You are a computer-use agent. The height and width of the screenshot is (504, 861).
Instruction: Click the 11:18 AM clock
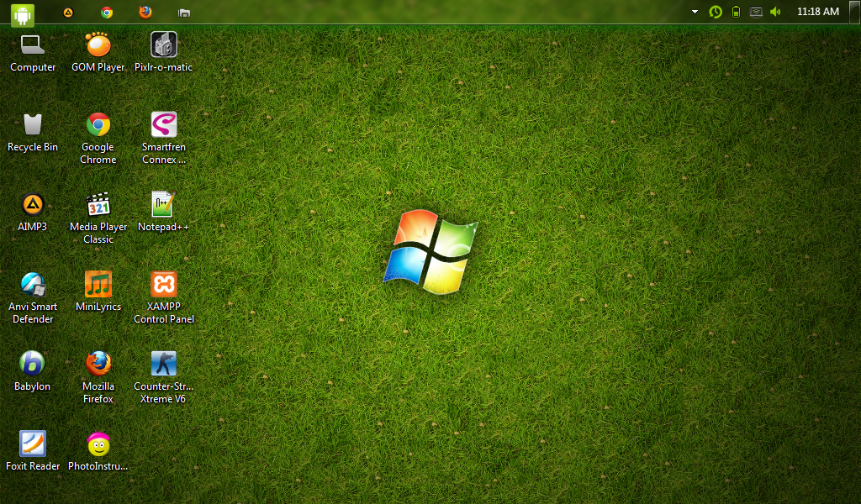817,12
